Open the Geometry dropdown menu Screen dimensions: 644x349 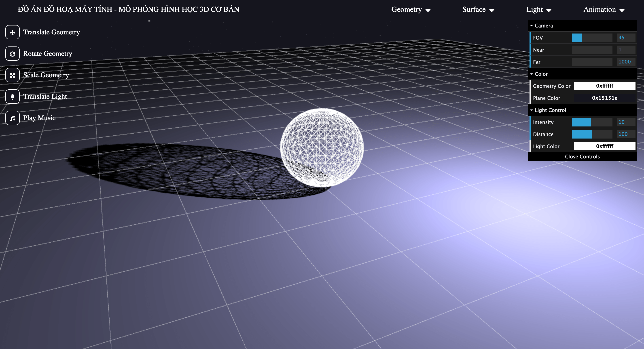coord(411,9)
